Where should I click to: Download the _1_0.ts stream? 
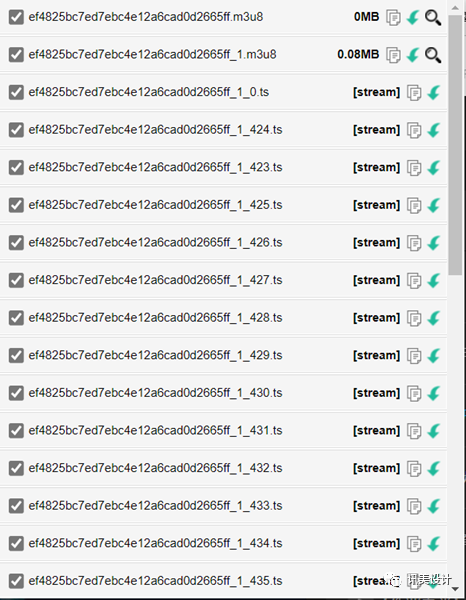point(433,93)
